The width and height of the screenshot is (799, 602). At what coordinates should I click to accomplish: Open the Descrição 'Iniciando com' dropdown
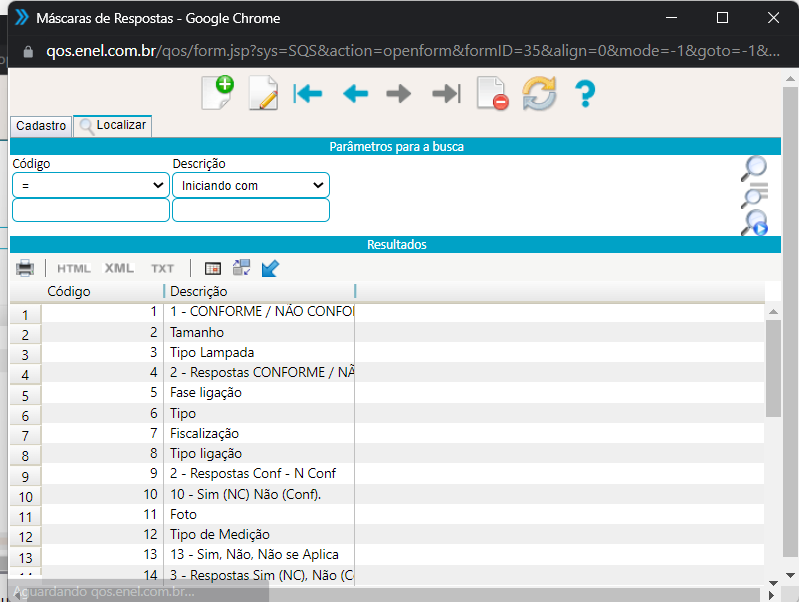coord(250,185)
